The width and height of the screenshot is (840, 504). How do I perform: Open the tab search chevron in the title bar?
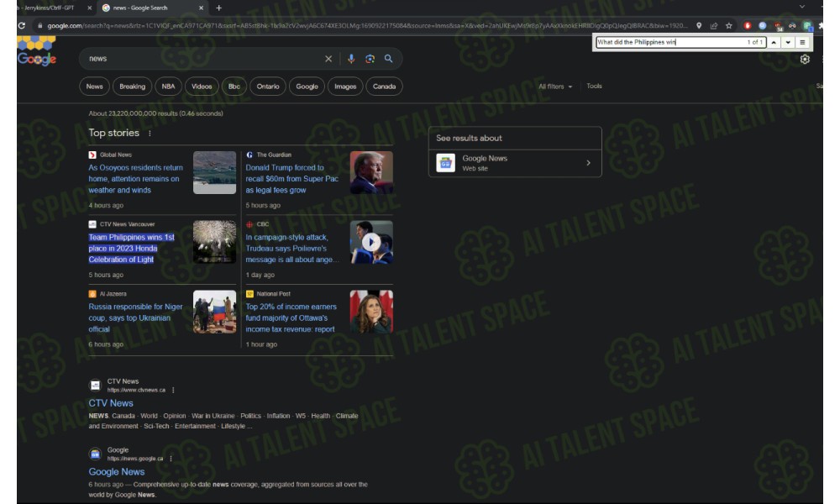coord(802,7)
